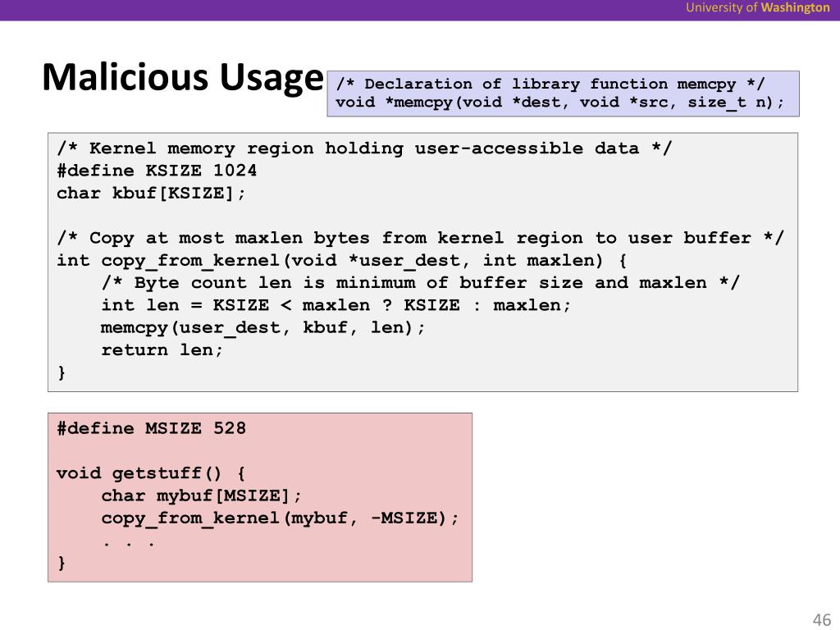Click the 'int len = KSIZE < maxlen' line
The width and height of the screenshot is (840, 630).
click(x=336, y=305)
